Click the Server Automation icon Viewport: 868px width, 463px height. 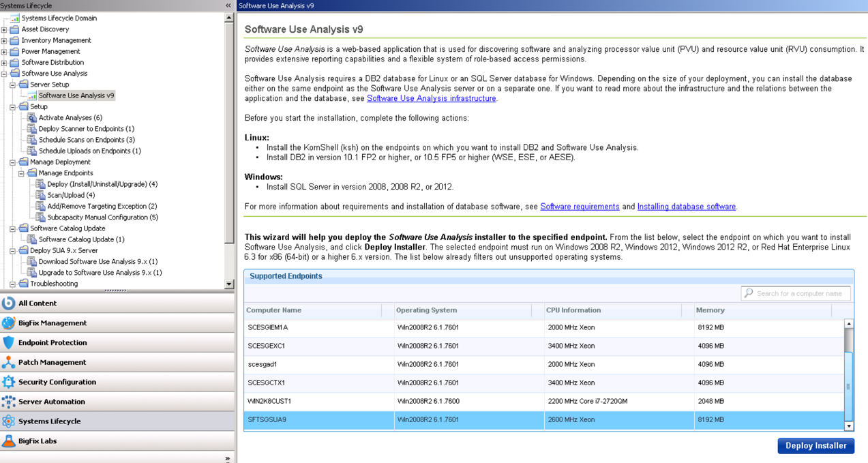8,402
